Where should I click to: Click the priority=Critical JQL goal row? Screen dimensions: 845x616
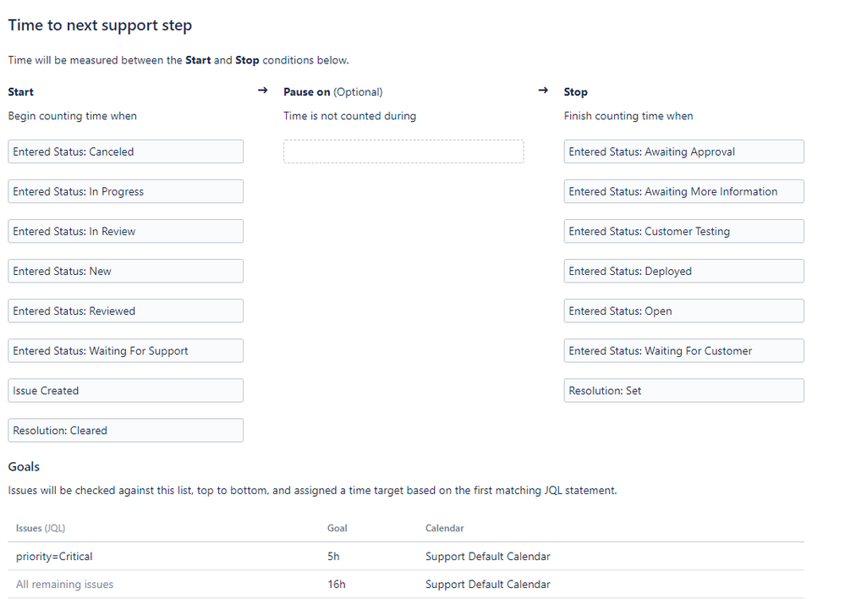point(54,557)
